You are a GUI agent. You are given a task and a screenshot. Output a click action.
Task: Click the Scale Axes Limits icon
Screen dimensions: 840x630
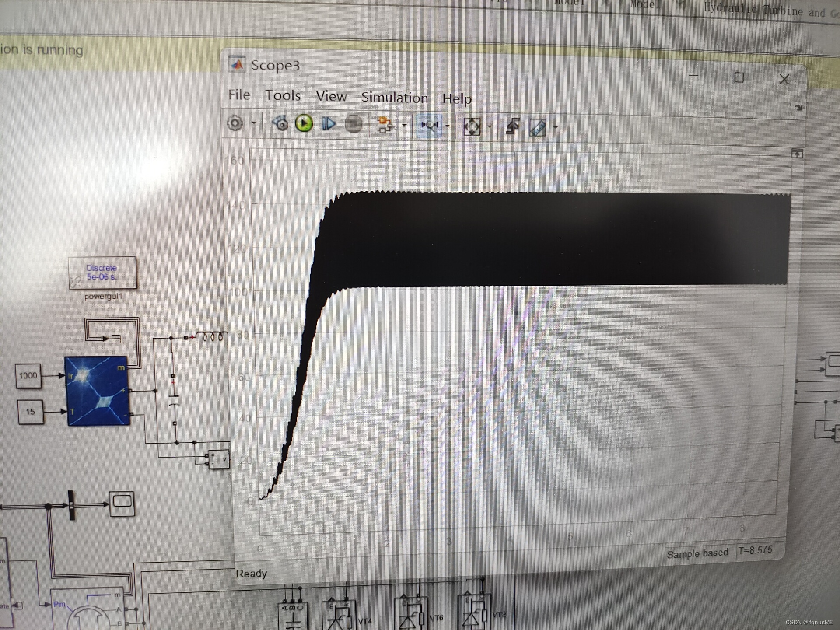tap(472, 127)
